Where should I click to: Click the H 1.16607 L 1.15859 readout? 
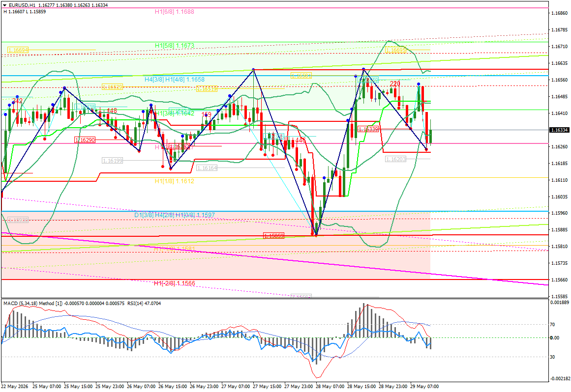tap(25, 12)
